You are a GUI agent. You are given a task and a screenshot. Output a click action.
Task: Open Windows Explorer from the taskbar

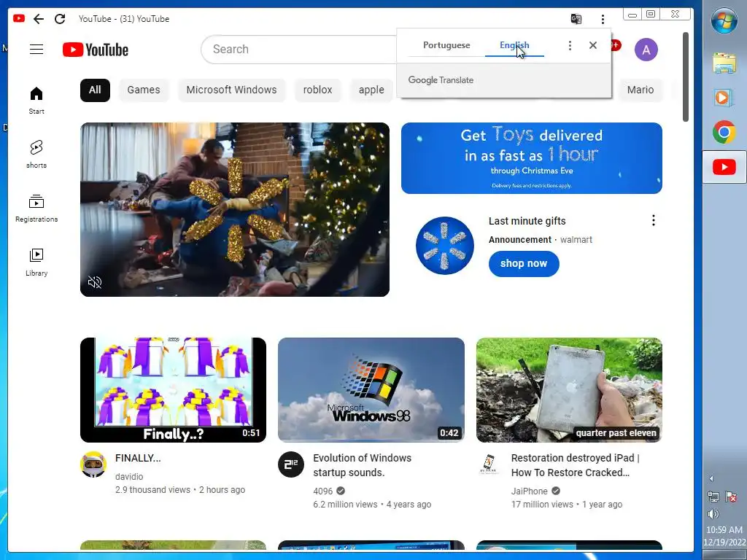[724, 63]
